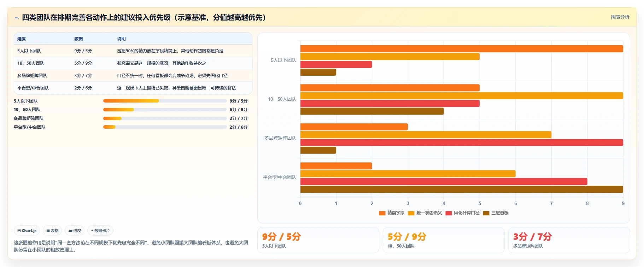Click the 2分 / 6分 value in the table
644x267 pixels.
(x=83, y=88)
